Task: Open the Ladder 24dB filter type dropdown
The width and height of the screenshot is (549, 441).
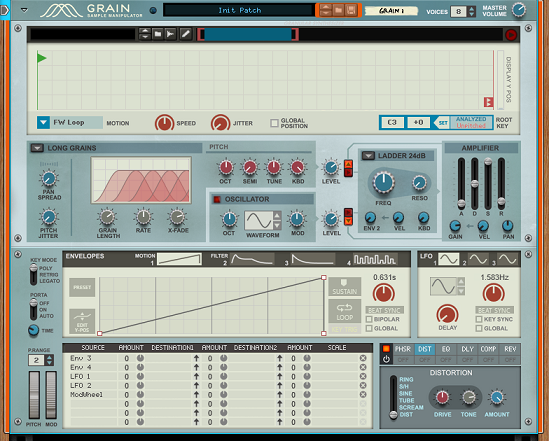Action: tap(368, 155)
